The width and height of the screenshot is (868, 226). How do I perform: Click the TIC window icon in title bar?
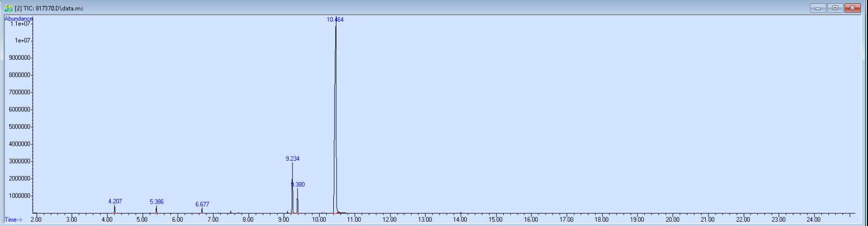click(8, 8)
